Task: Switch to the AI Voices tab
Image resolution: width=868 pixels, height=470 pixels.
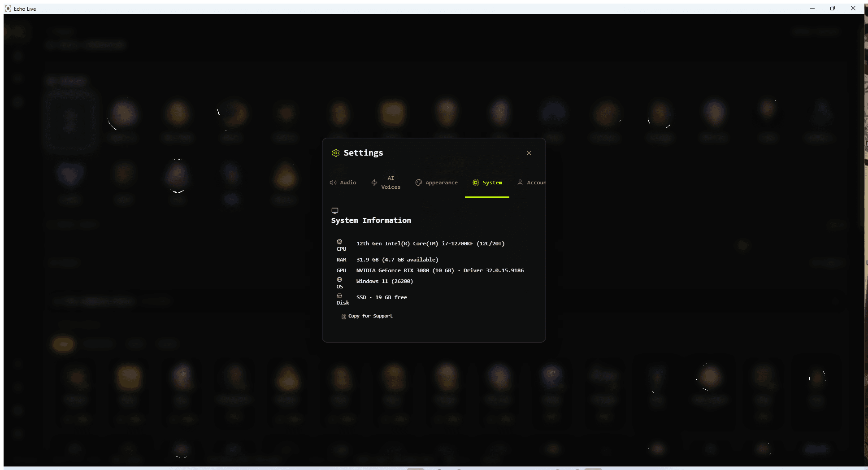Action: pos(386,183)
